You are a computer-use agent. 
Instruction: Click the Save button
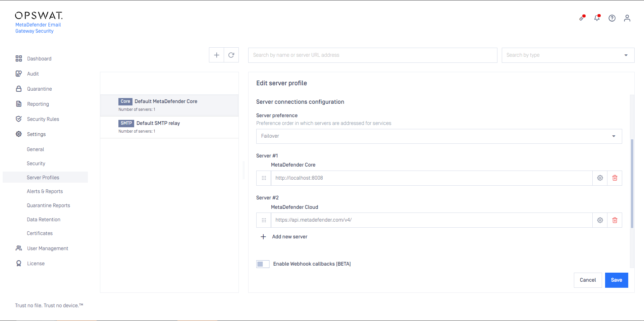(x=616, y=280)
